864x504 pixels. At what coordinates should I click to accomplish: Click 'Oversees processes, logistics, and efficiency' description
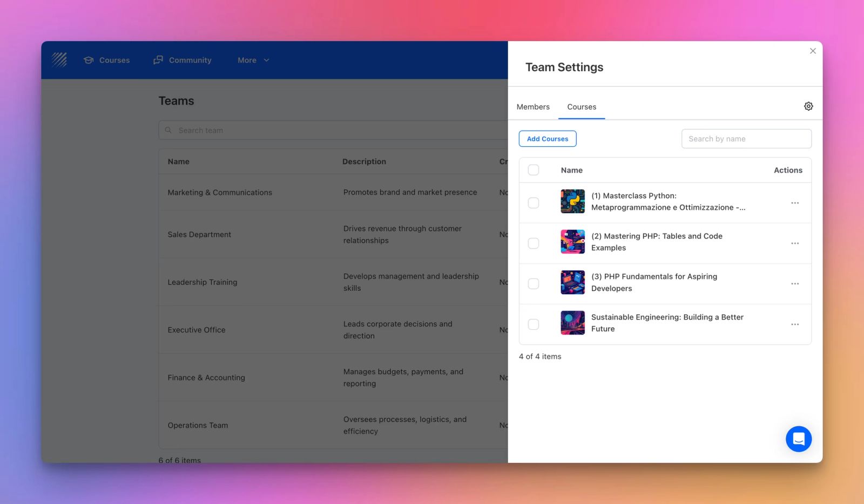pyautogui.click(x=405, y=425)
